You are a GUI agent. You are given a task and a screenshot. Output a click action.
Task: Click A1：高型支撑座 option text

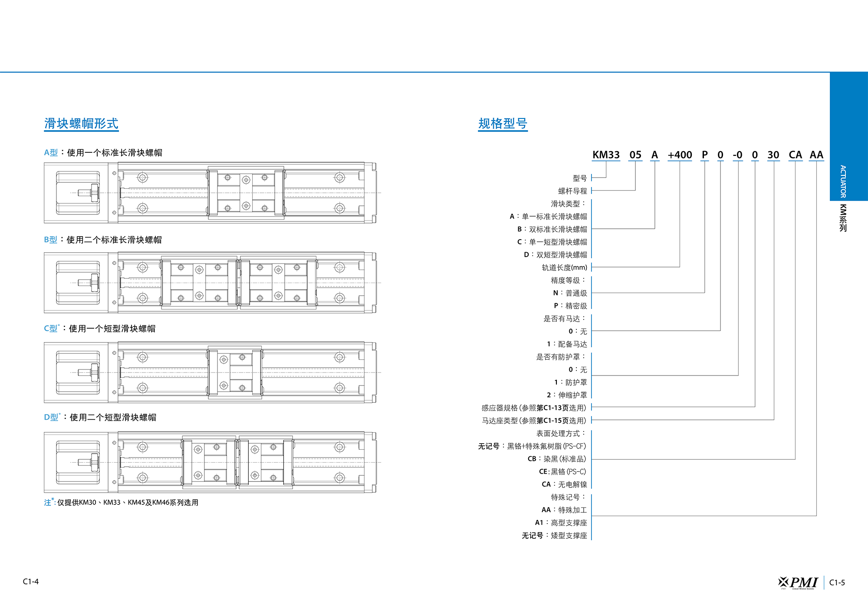(561, 523)
